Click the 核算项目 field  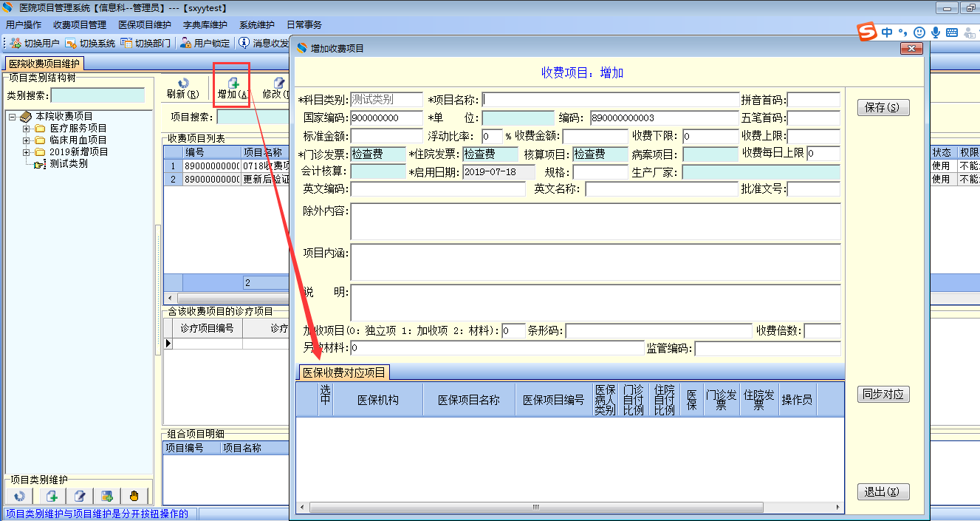click(601, 154)
